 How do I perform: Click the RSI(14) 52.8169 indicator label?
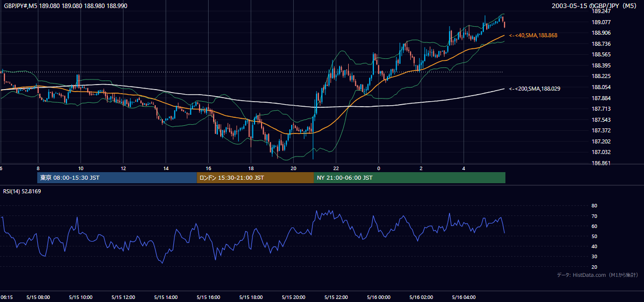pos(23,191)
